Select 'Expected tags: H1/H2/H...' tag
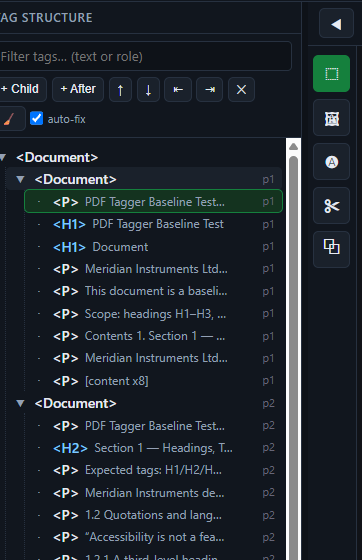362x560 pixels. [154, 470]
